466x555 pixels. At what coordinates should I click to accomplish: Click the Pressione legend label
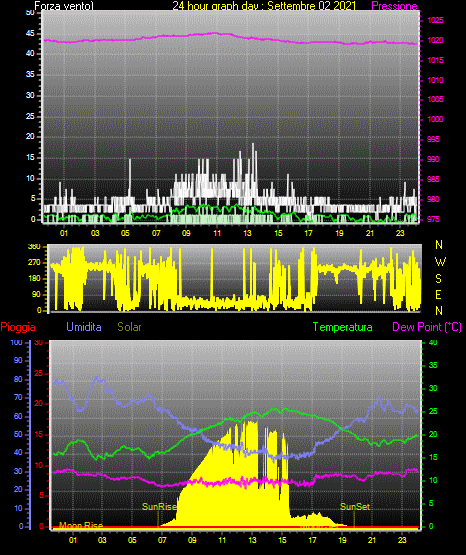click(x=394, y=6)
